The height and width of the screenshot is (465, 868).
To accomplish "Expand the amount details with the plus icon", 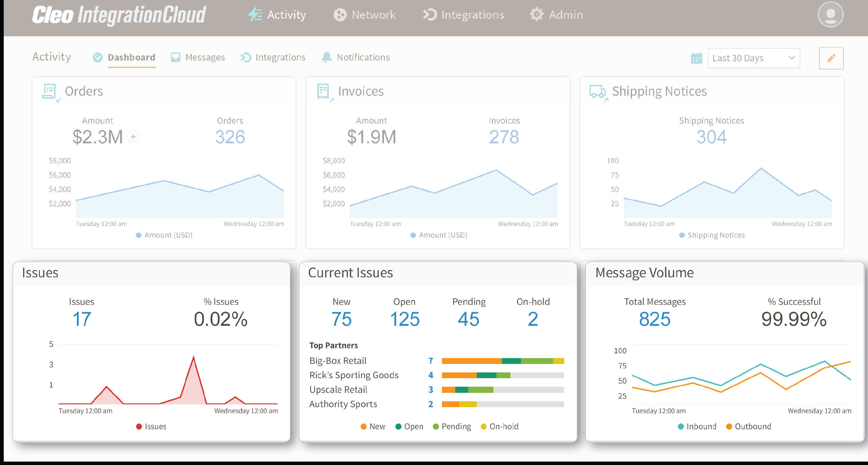I will click(x=133, y=137).
